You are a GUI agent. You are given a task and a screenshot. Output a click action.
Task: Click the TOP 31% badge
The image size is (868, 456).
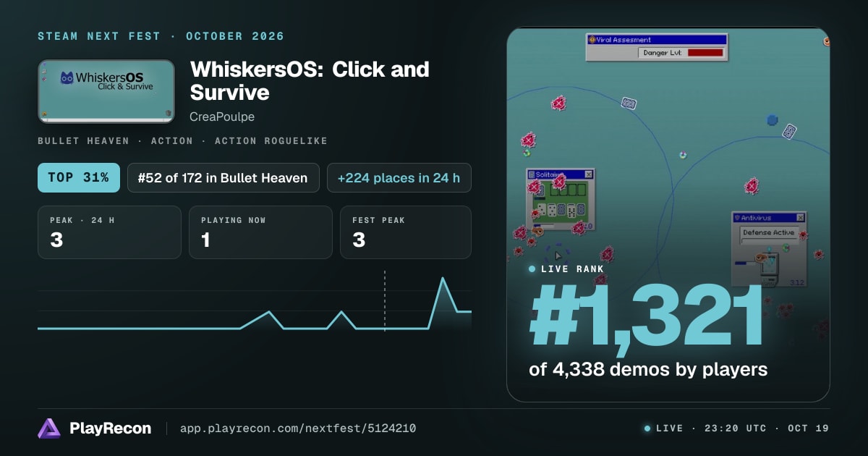point(79,177)
